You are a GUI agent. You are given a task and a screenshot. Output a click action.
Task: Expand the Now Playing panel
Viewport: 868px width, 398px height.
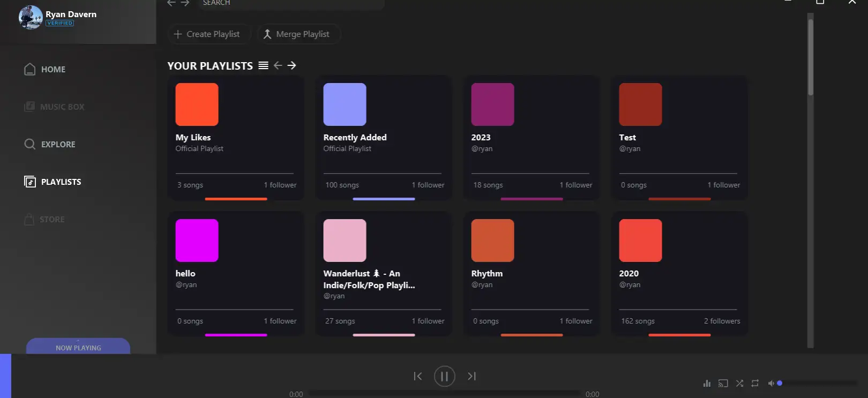tap(78, 347)
